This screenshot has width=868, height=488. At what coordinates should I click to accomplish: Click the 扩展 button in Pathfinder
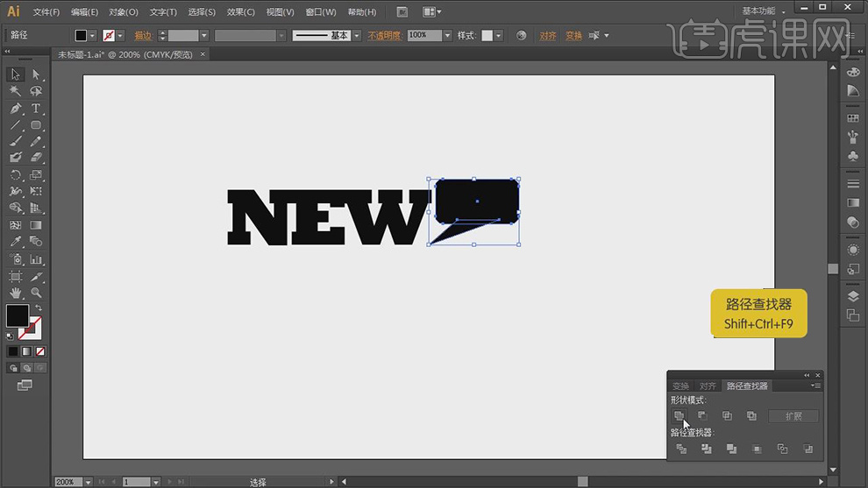(x=793, y=416)
